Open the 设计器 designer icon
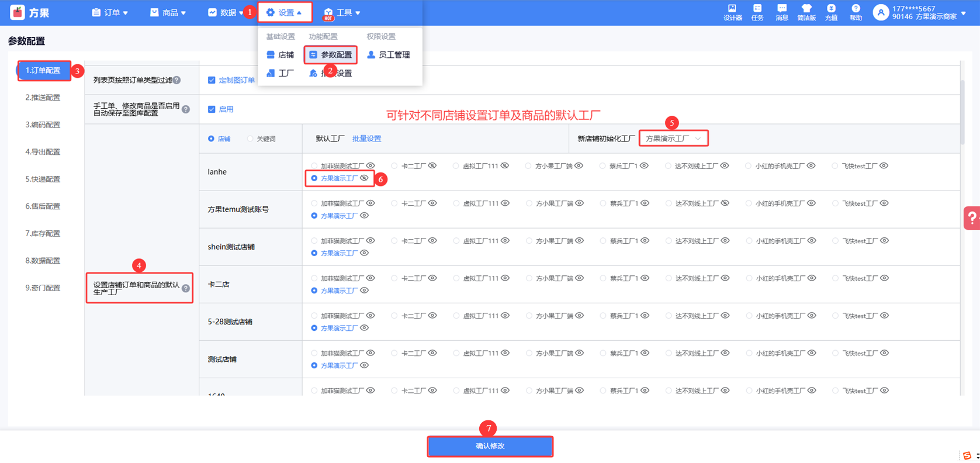Image resolution: width=980 pixels, height=463 pixels. (732, 12)
